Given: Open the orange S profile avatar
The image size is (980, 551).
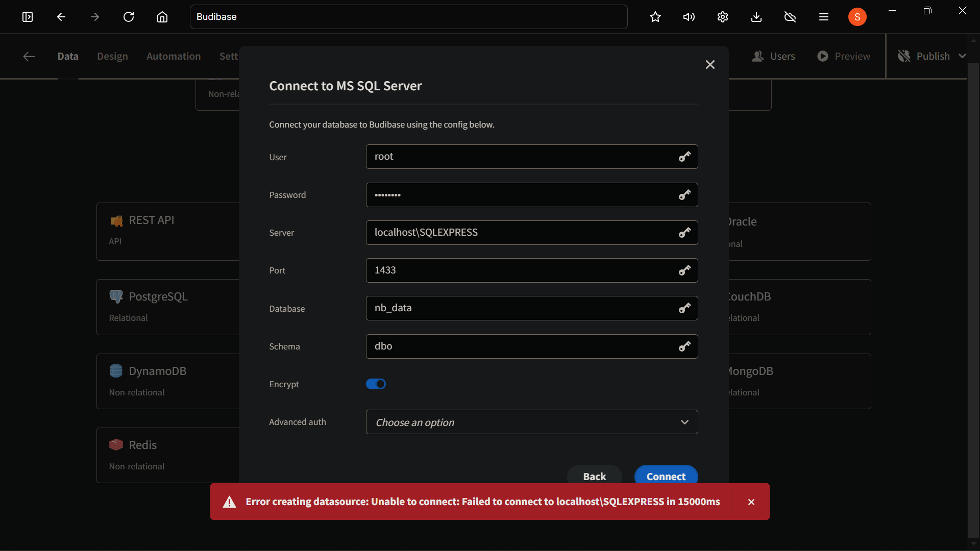Looking at the screenshot, I should point(857,17).
